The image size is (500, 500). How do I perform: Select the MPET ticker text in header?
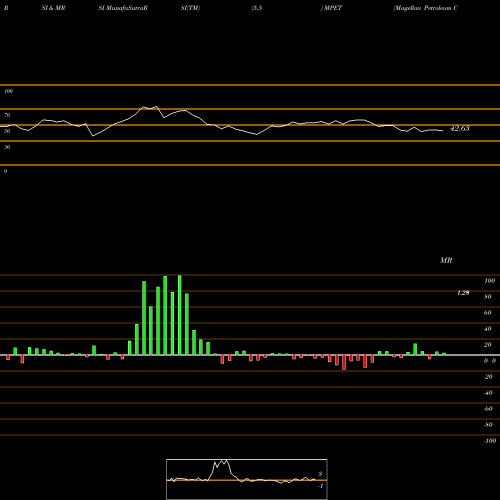coord(332,8)
